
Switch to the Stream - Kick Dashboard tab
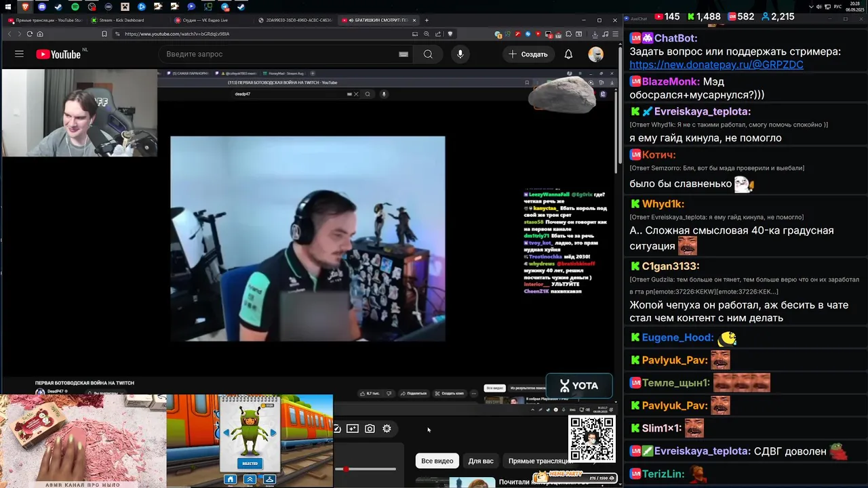(127, 20)
